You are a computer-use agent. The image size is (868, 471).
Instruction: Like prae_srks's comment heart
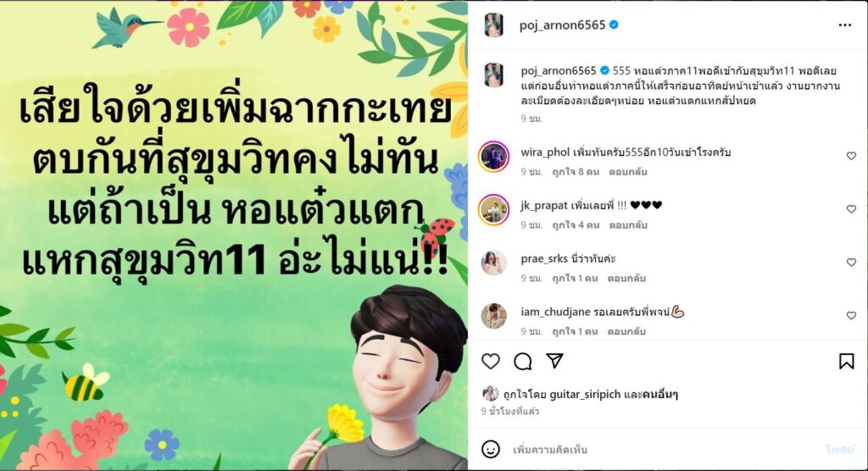click(x=851, y=263)
